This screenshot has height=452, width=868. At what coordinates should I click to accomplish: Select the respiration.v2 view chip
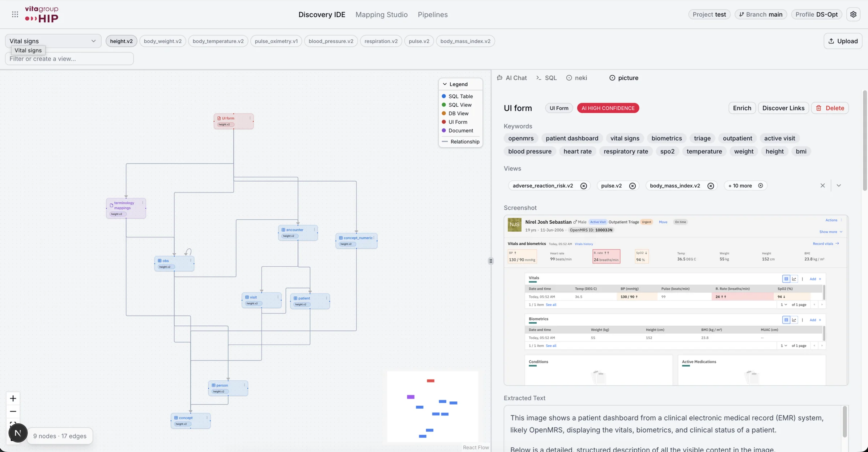pos(381,41)
